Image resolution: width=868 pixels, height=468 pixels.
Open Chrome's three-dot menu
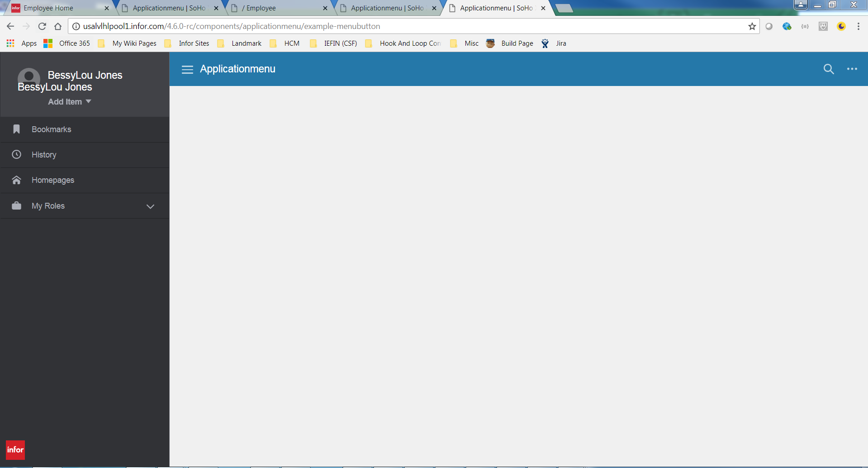858,26
